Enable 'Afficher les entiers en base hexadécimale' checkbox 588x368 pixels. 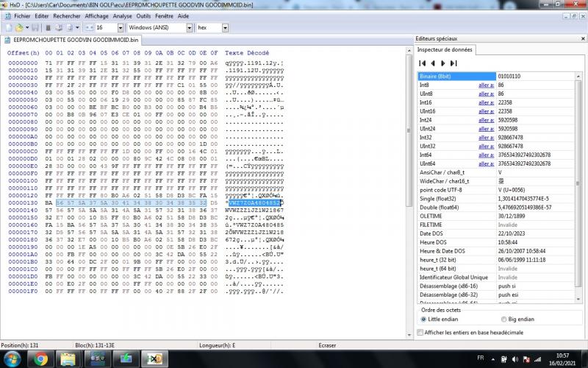(x=420, y=333)
